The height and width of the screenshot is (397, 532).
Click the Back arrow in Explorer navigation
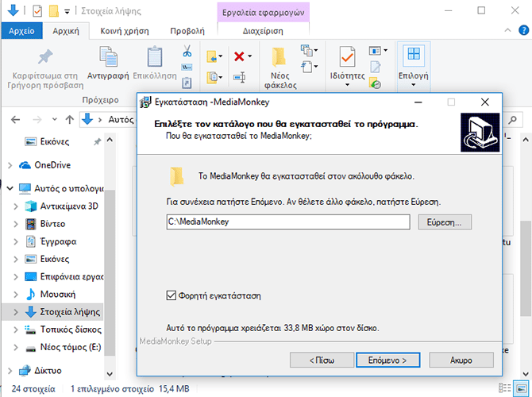(x=16, y=119)
